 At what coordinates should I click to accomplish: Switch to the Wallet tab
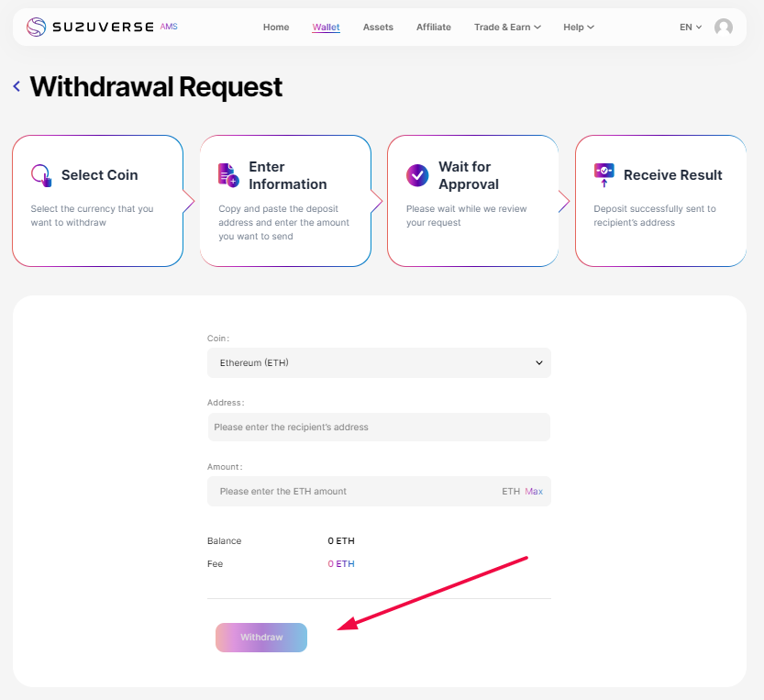pyautogui.click(x=326, y=28)
